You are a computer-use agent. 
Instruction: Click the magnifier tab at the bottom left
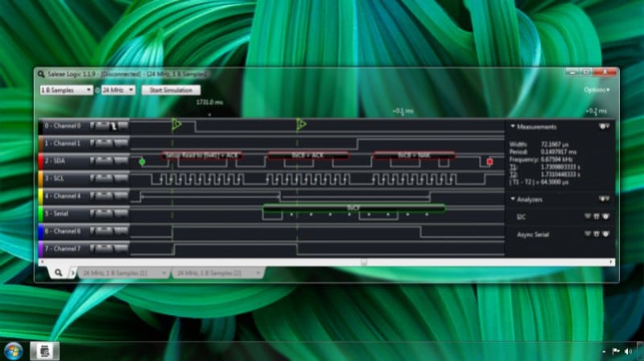[x=58, y=273]
